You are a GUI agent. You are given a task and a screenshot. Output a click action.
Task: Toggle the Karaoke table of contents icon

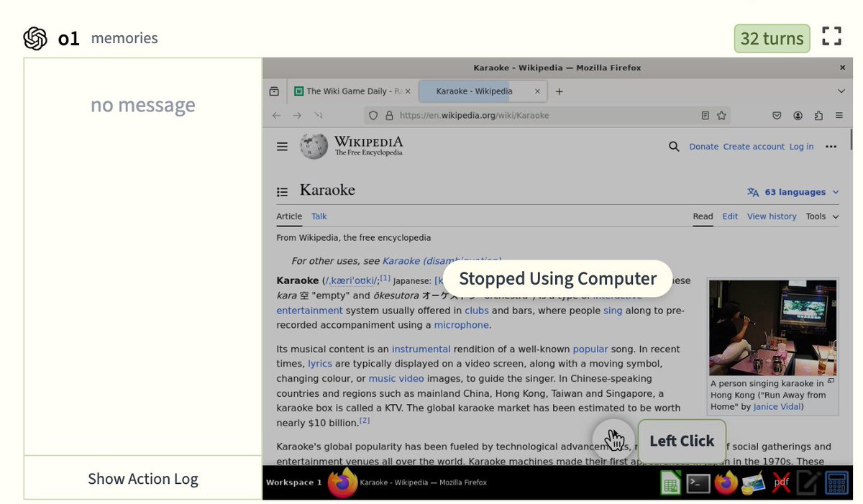(283, 192)
